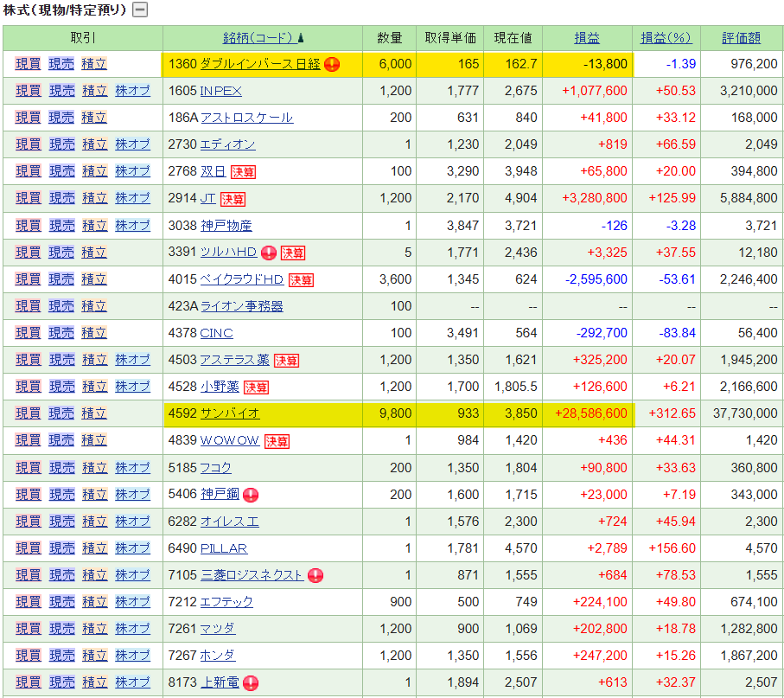This screenshot has height=698, width=784.
Task: Open the アステラス薬 stock name link
Action: [x=234, y=360]
